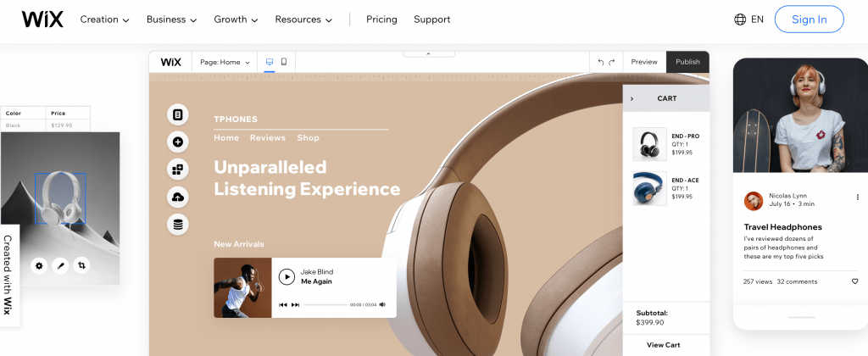Image resolution: width=868 pixels, height=356 pixels.
Task: Open the Page: Home dropdown
Action: (x=225, y=62)
